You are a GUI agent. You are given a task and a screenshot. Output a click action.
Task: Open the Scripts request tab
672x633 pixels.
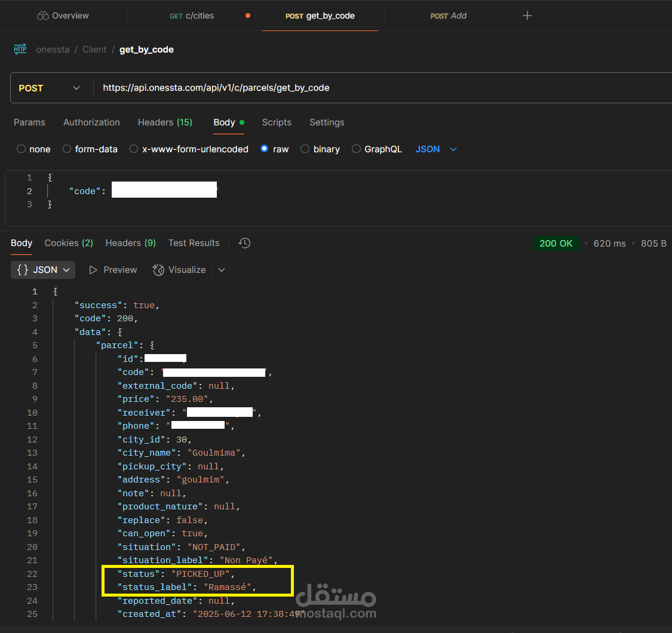point(277,122)
